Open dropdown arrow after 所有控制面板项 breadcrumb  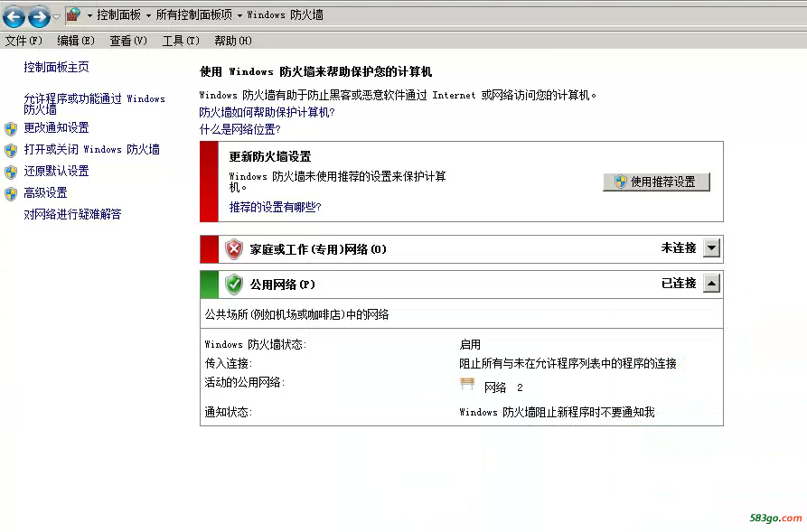[x=239, y=15]
